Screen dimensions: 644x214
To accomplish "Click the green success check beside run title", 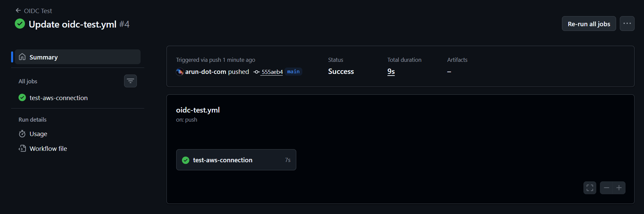I will (20, 24).
